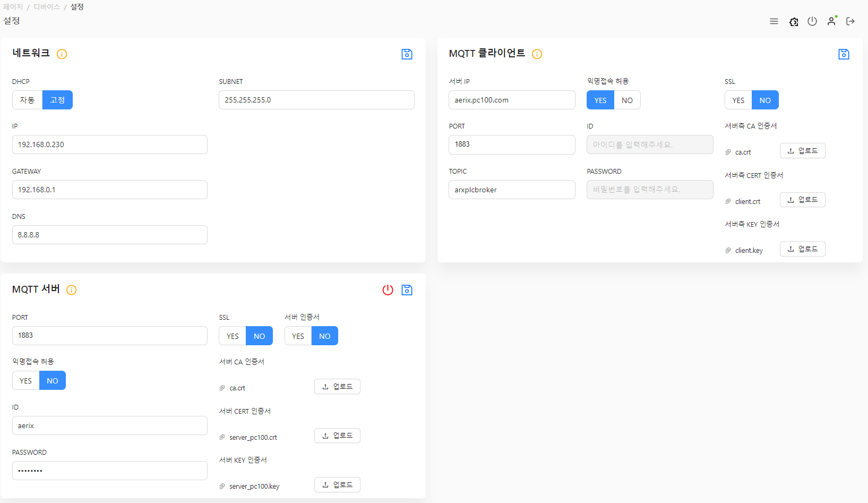Click the power icon in top header
Viewport: 868px width, 503px height.
pos(812,21)
